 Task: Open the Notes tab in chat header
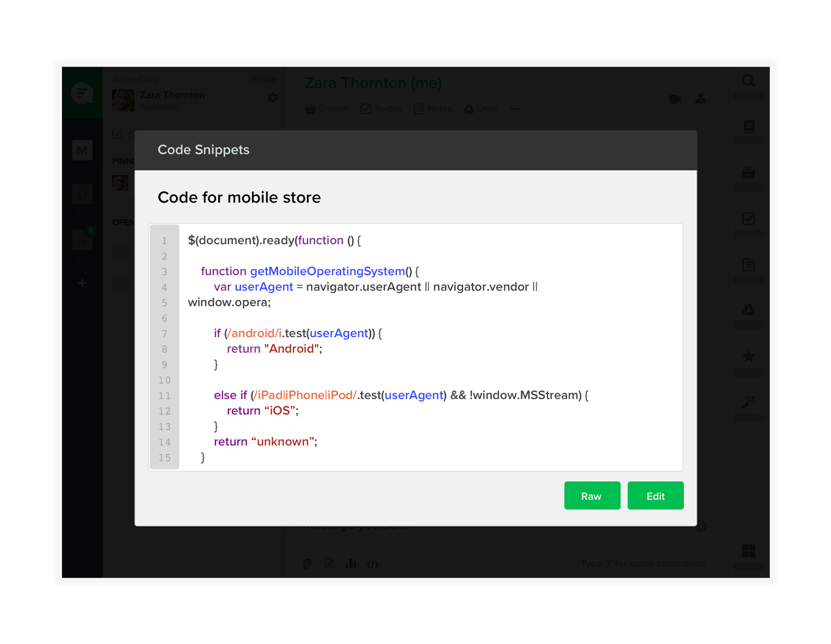pyautogui.click(x=433, y=109)
